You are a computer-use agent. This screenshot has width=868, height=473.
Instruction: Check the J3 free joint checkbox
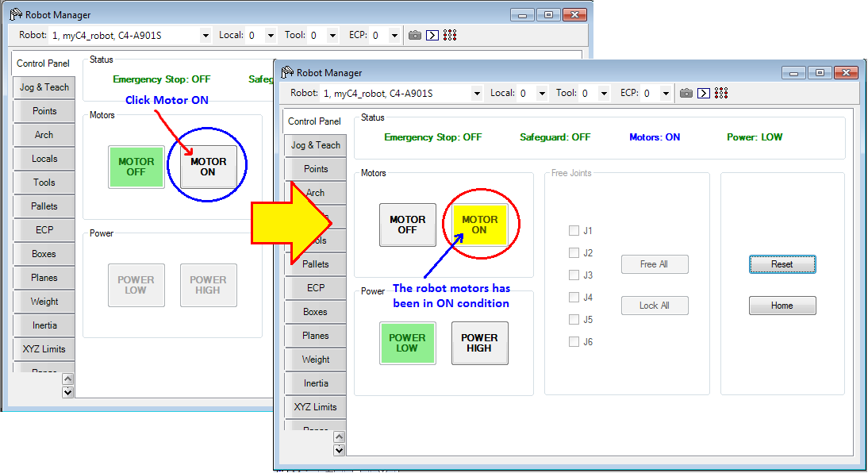click(574, 275)
